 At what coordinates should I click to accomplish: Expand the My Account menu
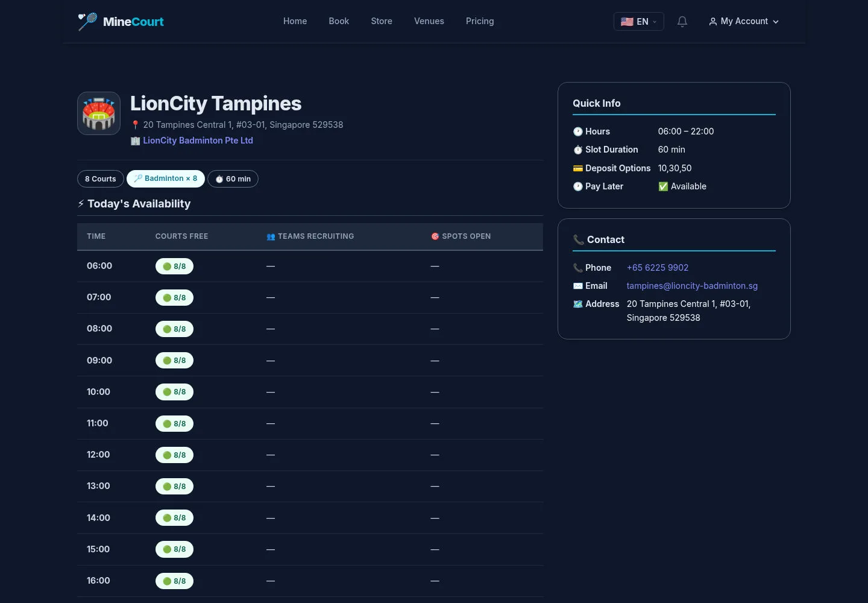click(x=744, y=22)
